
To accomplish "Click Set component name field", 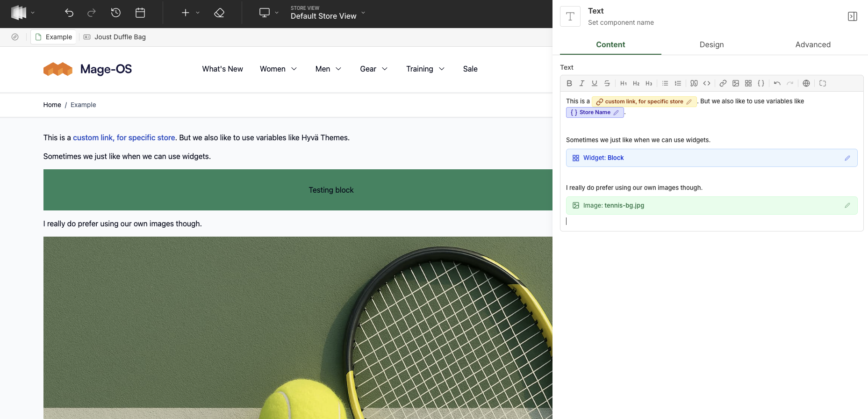I will pyautogui.click(x=621, y=22).
